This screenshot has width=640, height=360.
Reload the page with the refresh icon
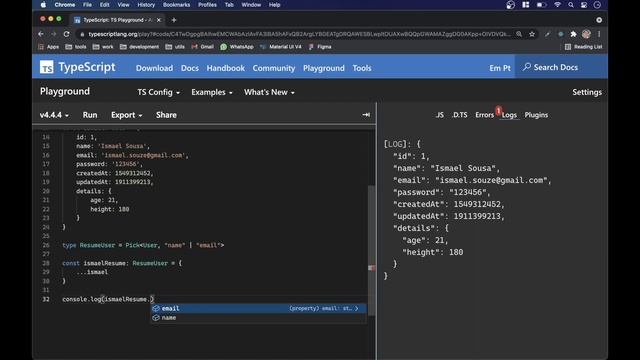click(67, 34)
